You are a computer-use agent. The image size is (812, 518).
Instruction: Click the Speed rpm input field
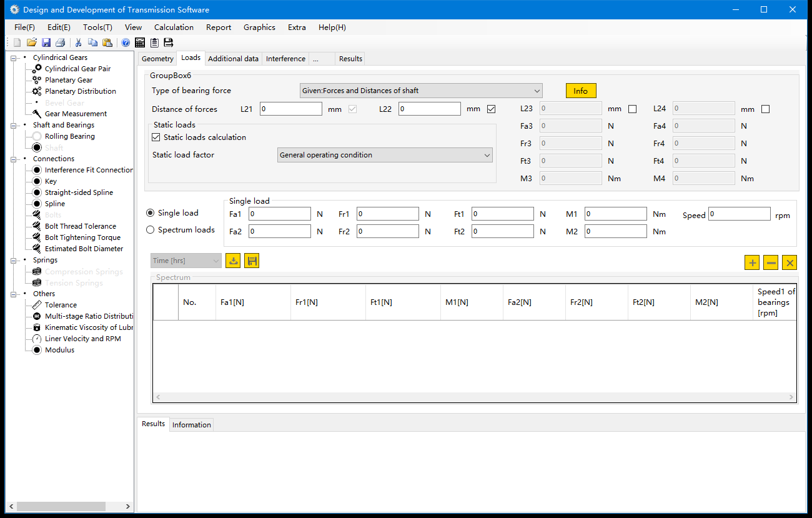coord(740,214)
